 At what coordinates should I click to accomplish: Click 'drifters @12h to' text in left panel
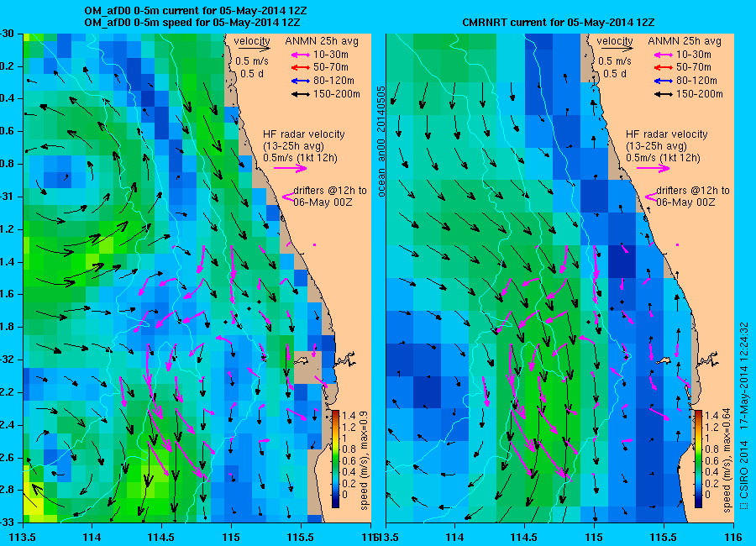pyautogui.click(x=330, y=191)
